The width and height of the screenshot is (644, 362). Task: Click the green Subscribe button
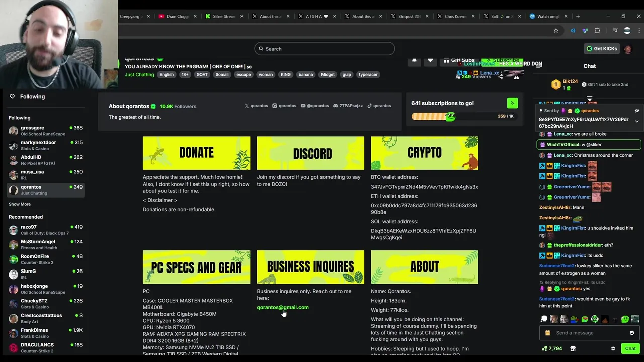(503, 60)
